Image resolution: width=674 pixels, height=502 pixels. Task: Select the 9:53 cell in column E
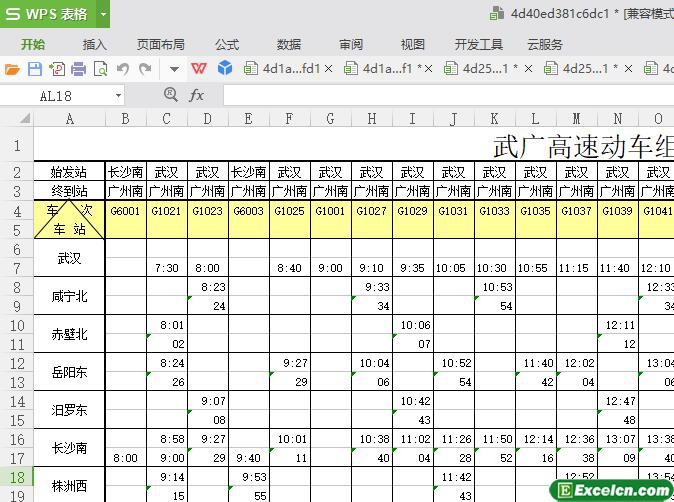coord(249,477)
